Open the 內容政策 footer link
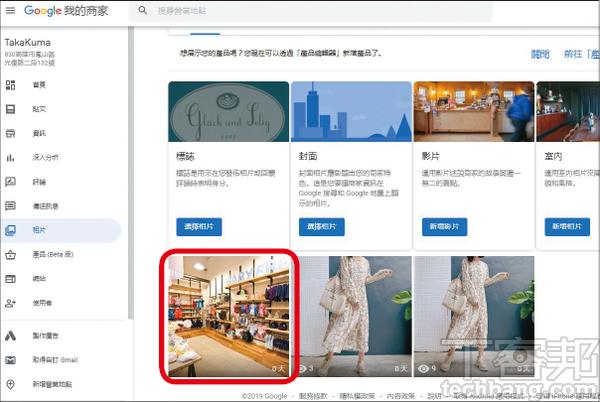Viewport: 600px width, 402px height. click(401, 396)
